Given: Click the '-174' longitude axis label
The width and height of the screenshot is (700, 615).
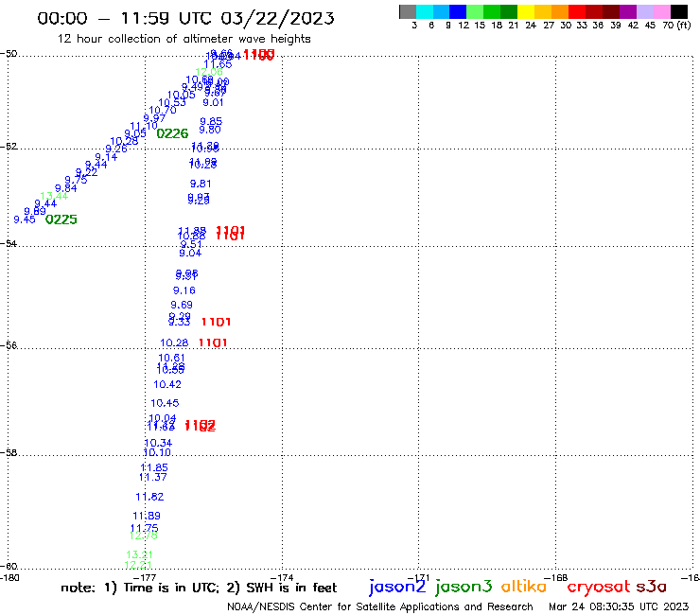Looking at the screenshot, I should tap(282, 578).
